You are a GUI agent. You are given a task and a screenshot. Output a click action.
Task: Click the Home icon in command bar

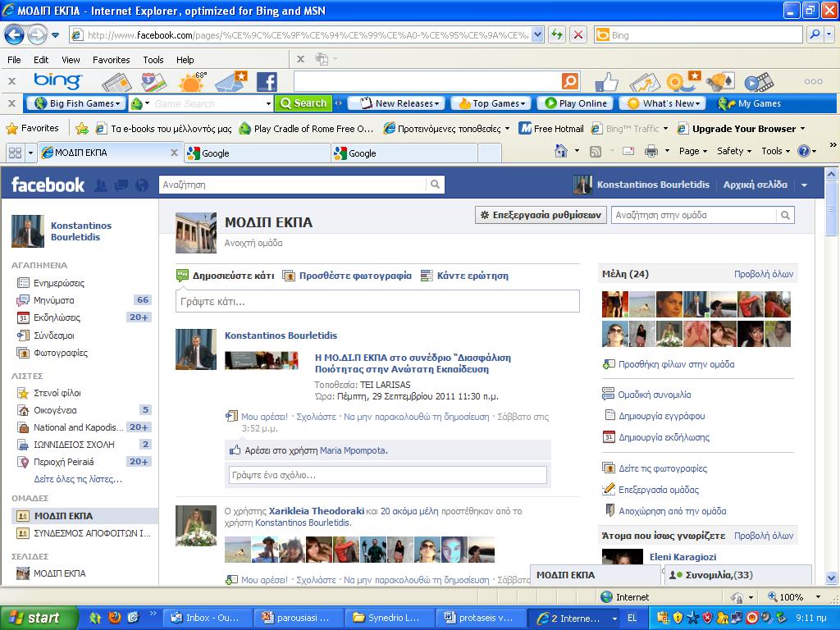click(561, 151)
